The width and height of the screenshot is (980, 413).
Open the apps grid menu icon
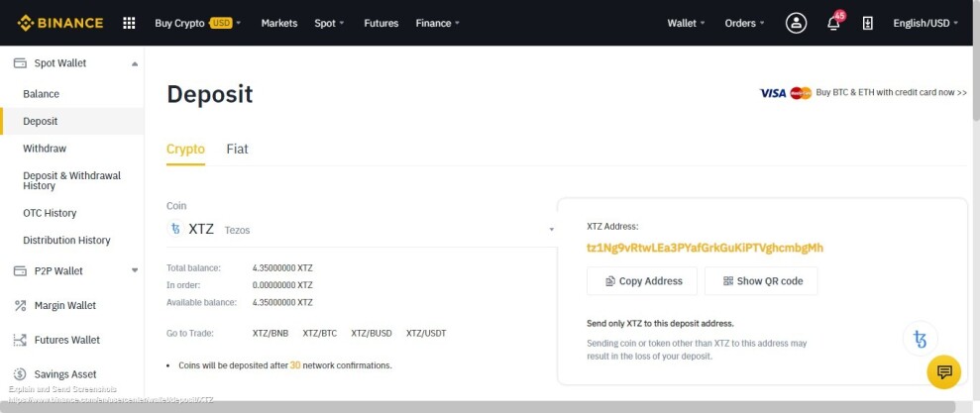point(129,23)
